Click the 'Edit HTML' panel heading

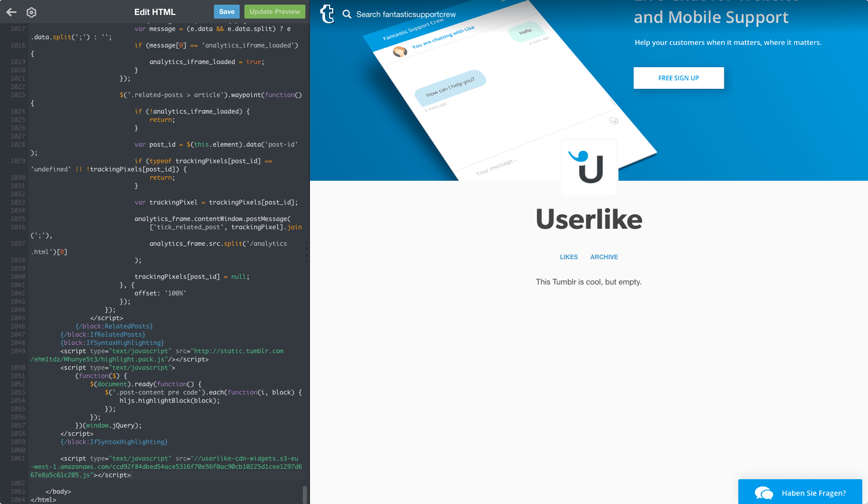[155, 12]
